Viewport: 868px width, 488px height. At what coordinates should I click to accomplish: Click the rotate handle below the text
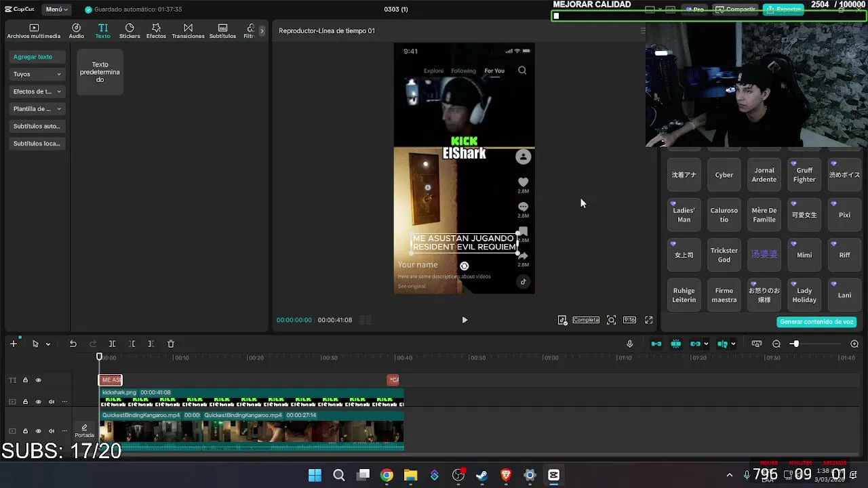pyautogui.click(x=465, y=266)
